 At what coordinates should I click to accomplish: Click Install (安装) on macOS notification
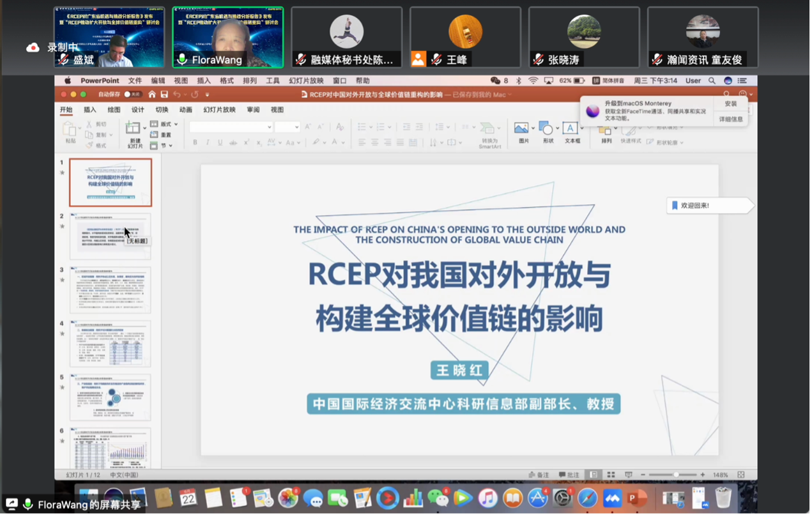(730, 104)
